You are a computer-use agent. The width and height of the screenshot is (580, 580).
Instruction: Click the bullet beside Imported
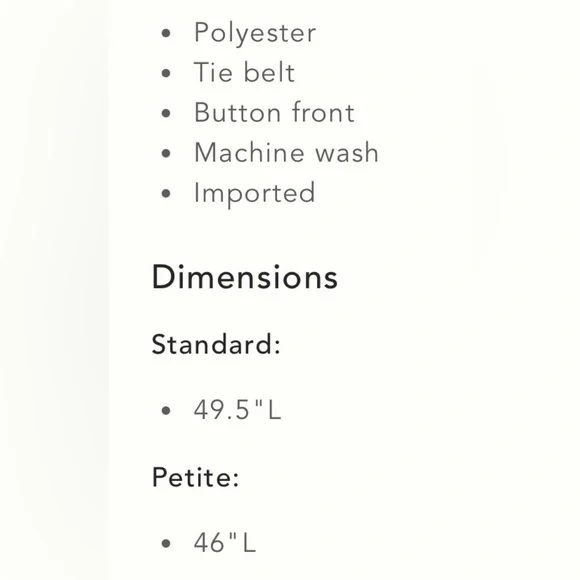(166, 193)
